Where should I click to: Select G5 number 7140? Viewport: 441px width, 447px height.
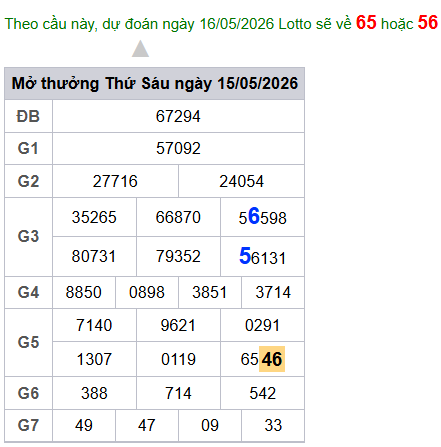click(x=94, y=325)
